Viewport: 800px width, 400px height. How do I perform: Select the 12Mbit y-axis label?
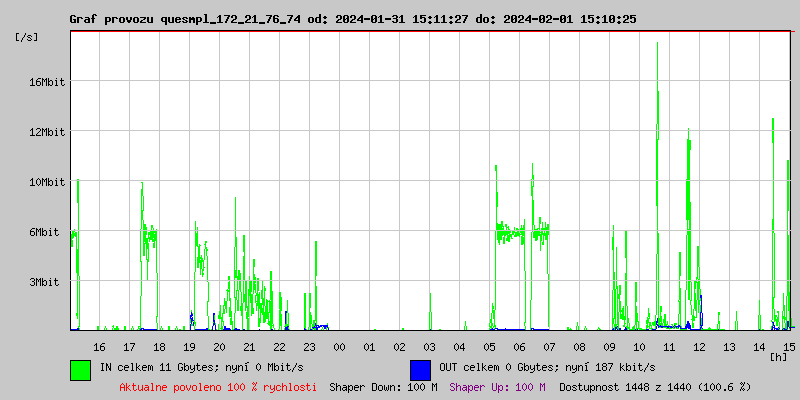(x=47, y=131)
